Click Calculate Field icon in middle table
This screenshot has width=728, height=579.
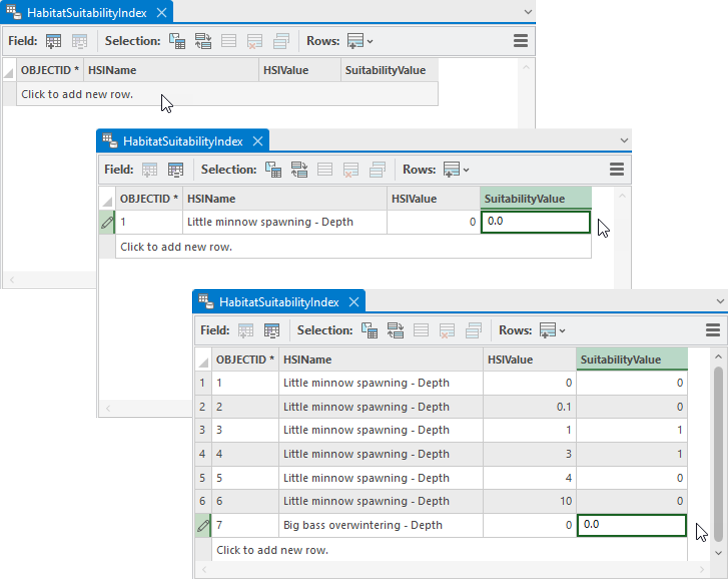click(176, 170)
